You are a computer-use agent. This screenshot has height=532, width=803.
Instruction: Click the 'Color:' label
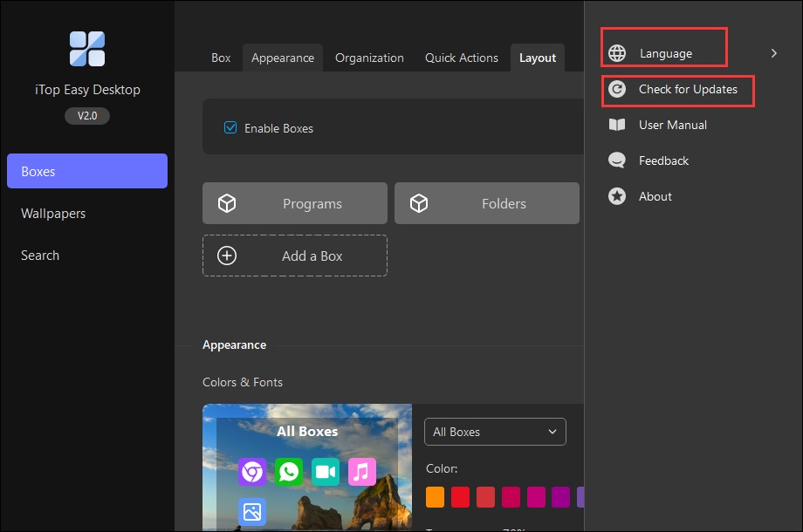coord(442,468)
